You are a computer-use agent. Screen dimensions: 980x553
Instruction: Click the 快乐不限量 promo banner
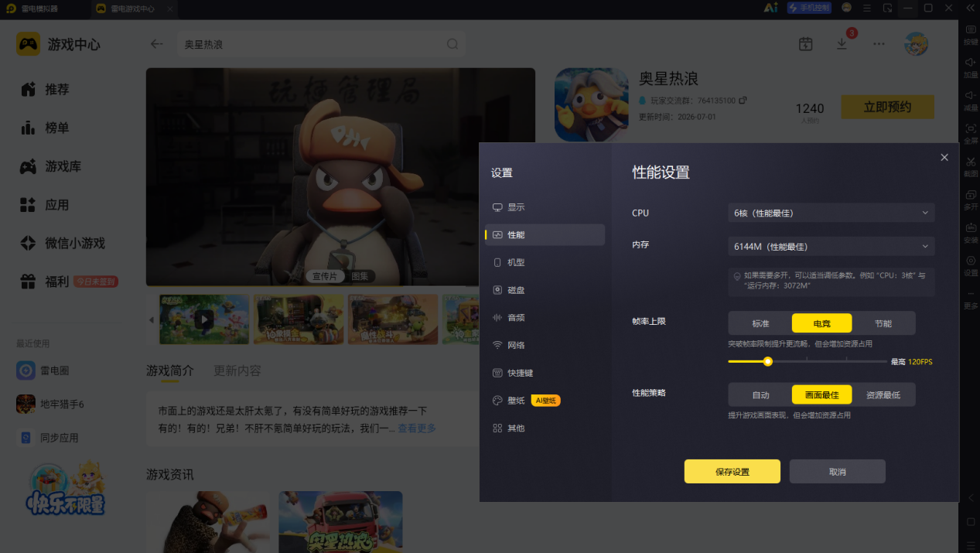[x=66, y=487]
